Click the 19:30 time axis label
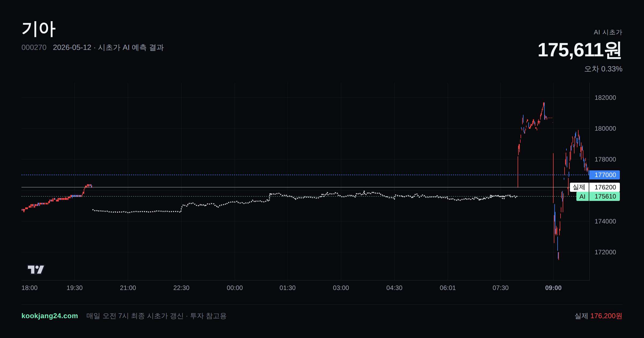 click(75, 288)
